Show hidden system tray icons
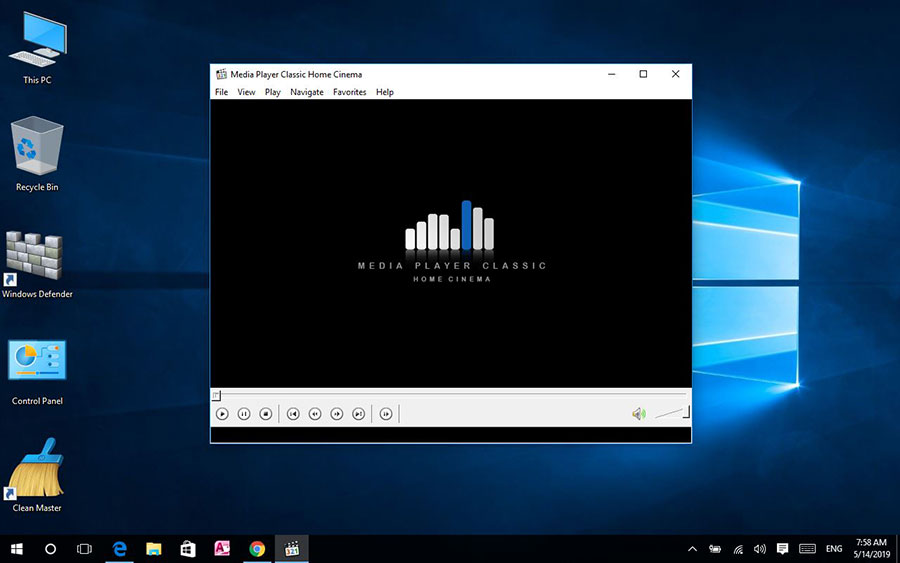This screenshot has height=563, width=900. (692, 549)
